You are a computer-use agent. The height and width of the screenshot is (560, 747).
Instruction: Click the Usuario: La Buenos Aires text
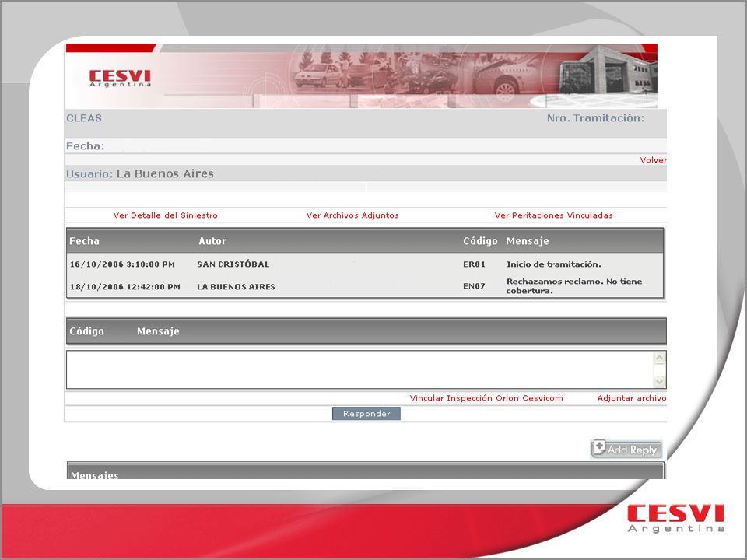click(x=139, y=173)
